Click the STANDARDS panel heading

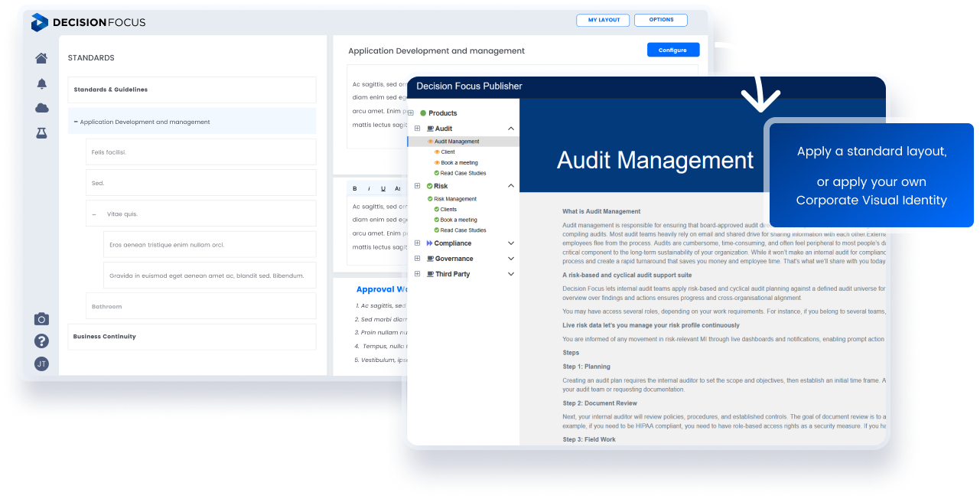pyautogui.click(x=91, y=57)
